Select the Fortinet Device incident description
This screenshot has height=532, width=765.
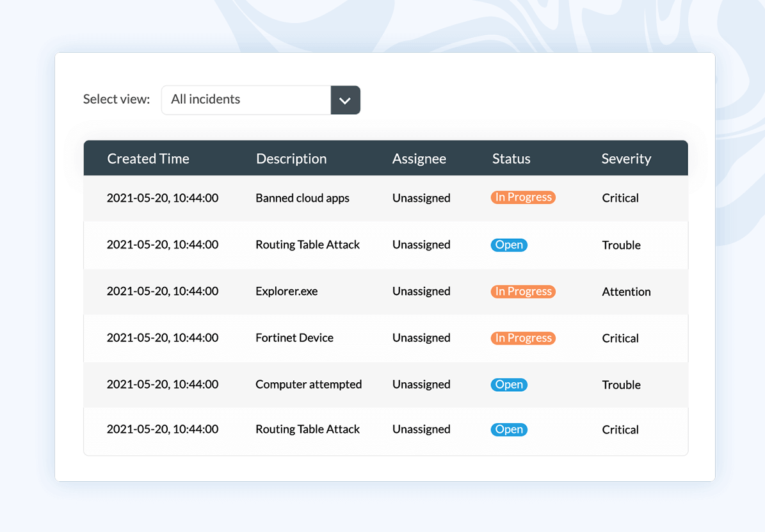tap(294, 338)
